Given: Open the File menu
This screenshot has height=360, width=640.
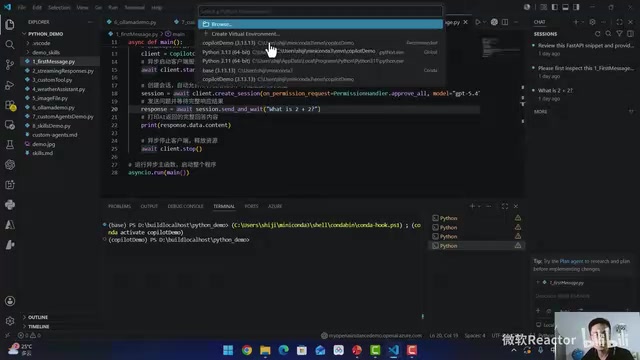Looking at the screenshot, I should pyautogui.click(x=22, y=7).
